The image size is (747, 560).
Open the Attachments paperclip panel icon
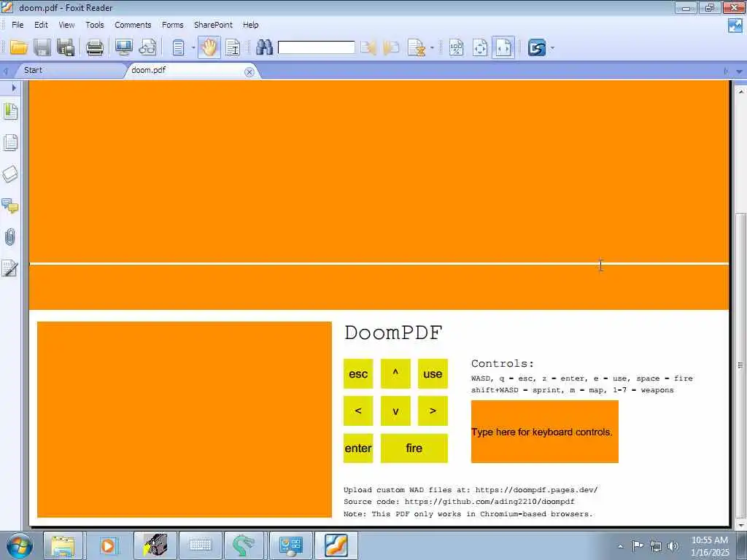click(10, 237)
